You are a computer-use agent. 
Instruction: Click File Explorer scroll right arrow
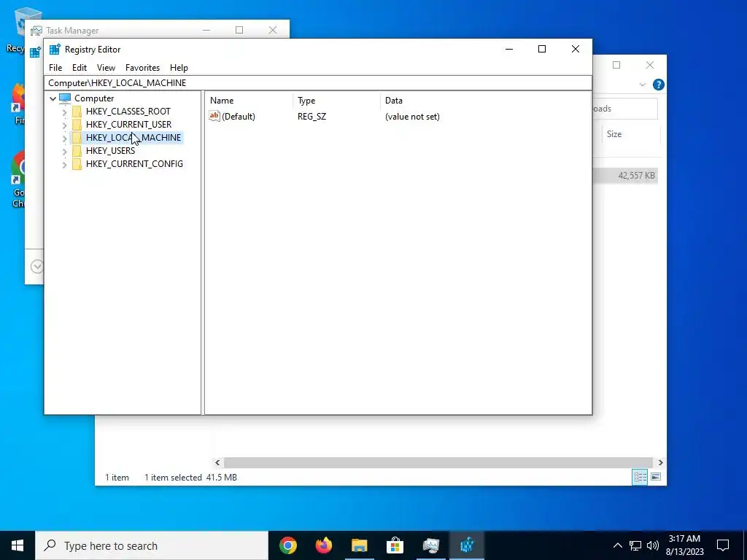tap(660, 462)
